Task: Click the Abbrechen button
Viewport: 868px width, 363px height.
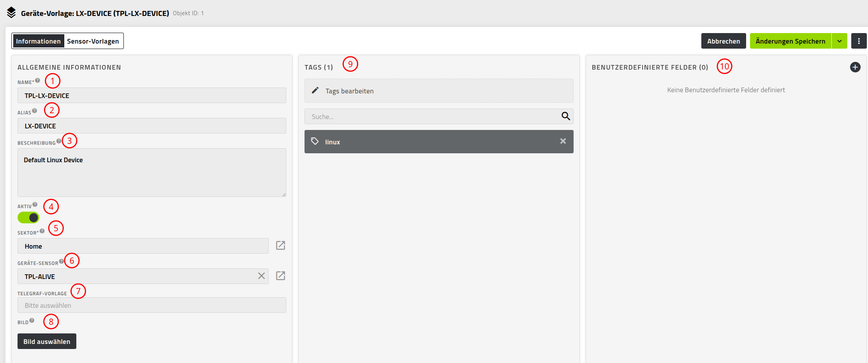Action: click(724, 41)
